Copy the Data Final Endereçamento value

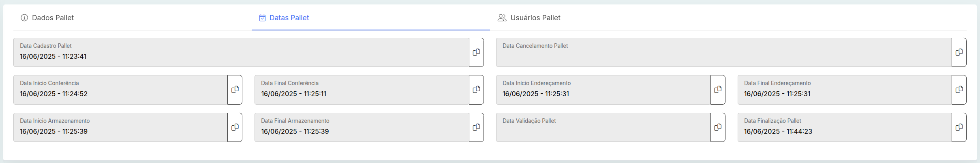coord(959,90)
